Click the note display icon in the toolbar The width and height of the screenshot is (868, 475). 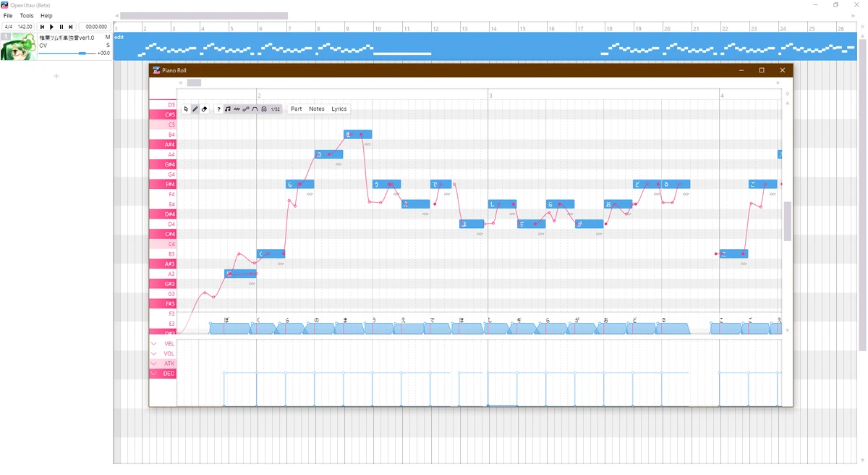click(x=228, y=109)
